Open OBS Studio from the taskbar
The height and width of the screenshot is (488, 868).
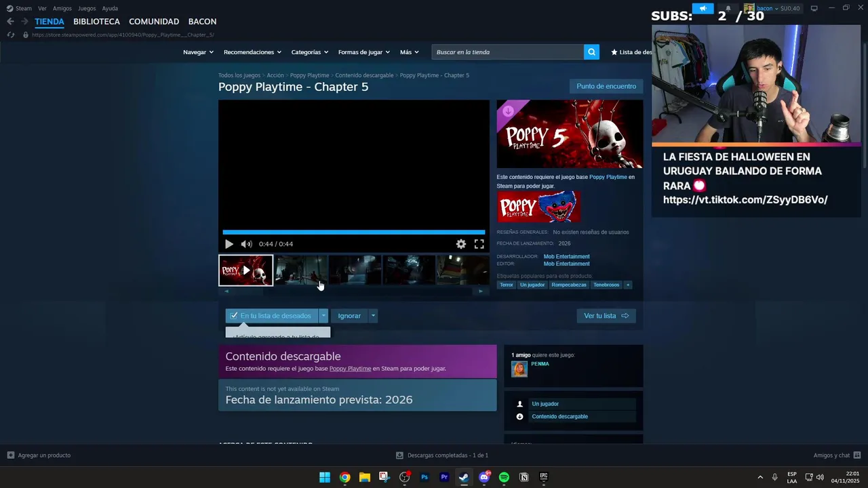(x=405, y=477)
